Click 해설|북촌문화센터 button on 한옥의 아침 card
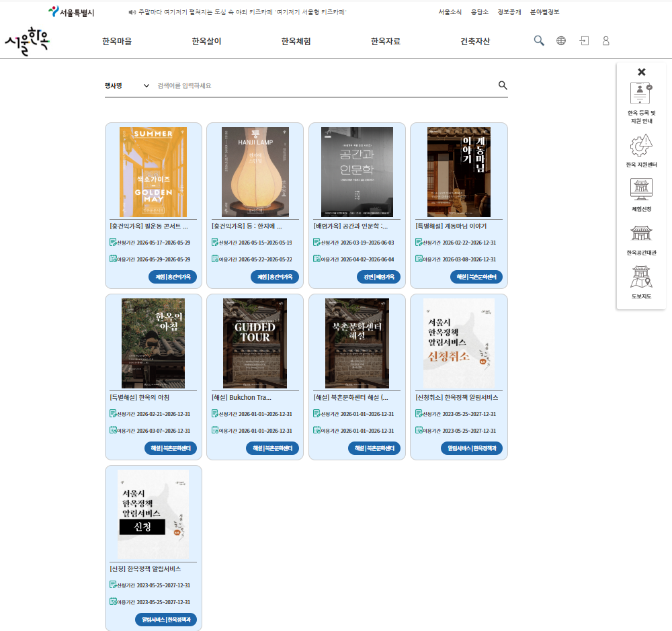Screen dimensions: 672x631 [x=171, y=448]
